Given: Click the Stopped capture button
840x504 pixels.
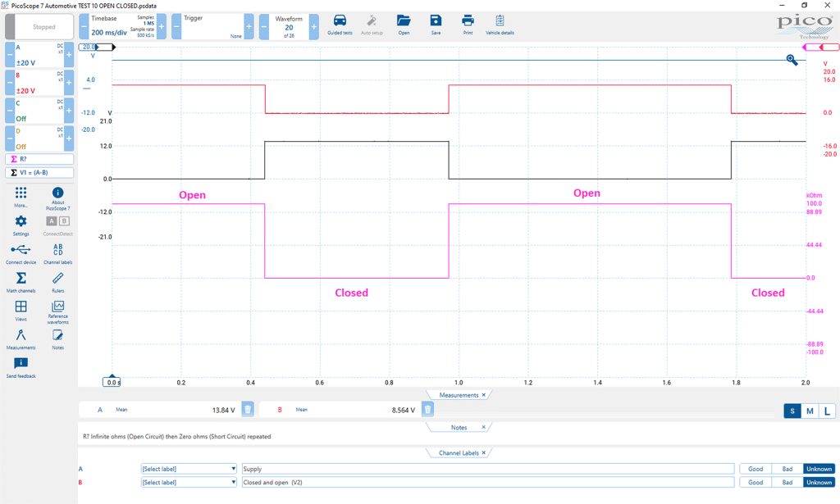Looking at the screenshot, I should click(39, 27).
